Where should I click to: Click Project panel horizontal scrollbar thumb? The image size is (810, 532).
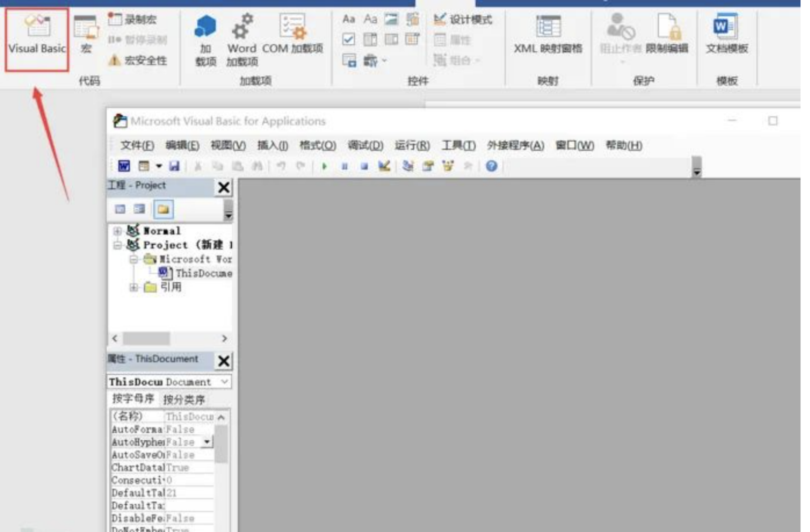pos(146,338)
